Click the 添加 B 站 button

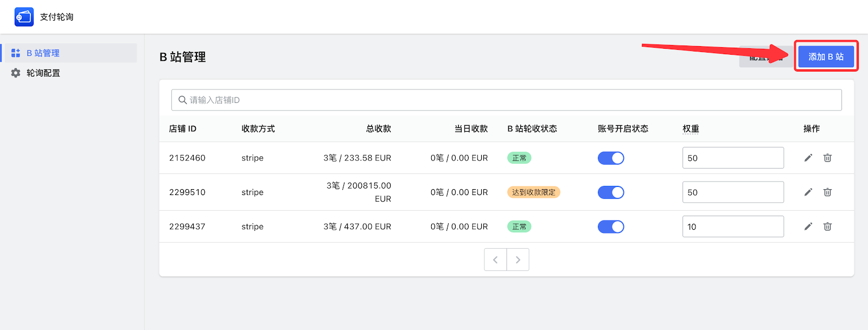(x=826, y=57)
